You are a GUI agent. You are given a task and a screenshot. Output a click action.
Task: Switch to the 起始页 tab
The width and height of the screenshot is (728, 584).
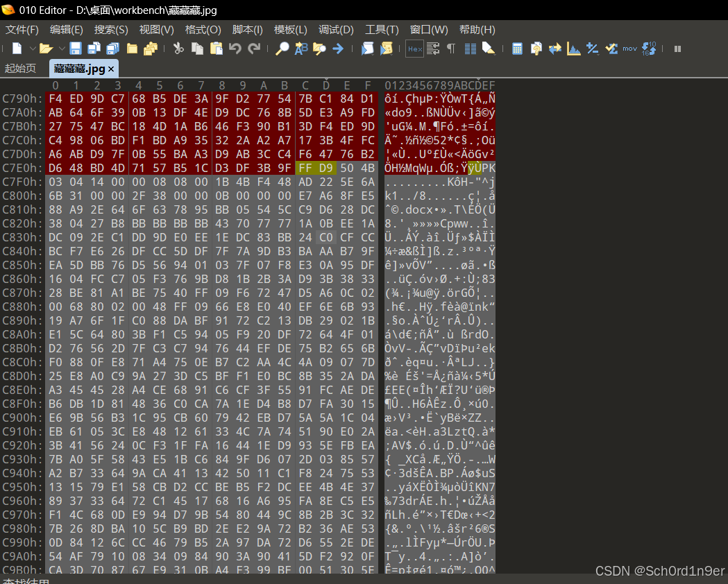point(20,69)
